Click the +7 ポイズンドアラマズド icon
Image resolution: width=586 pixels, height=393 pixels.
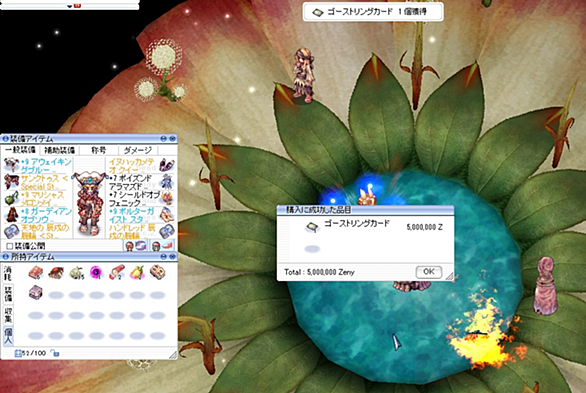point(167,182)
